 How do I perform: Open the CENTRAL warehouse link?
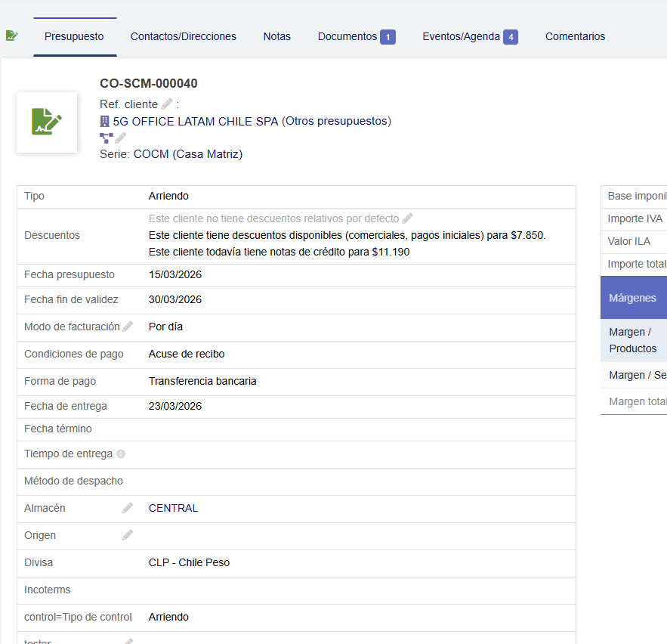[173, 508]
